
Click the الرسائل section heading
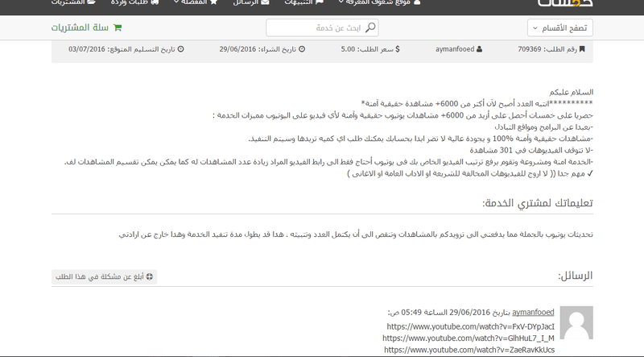point(575,275)
